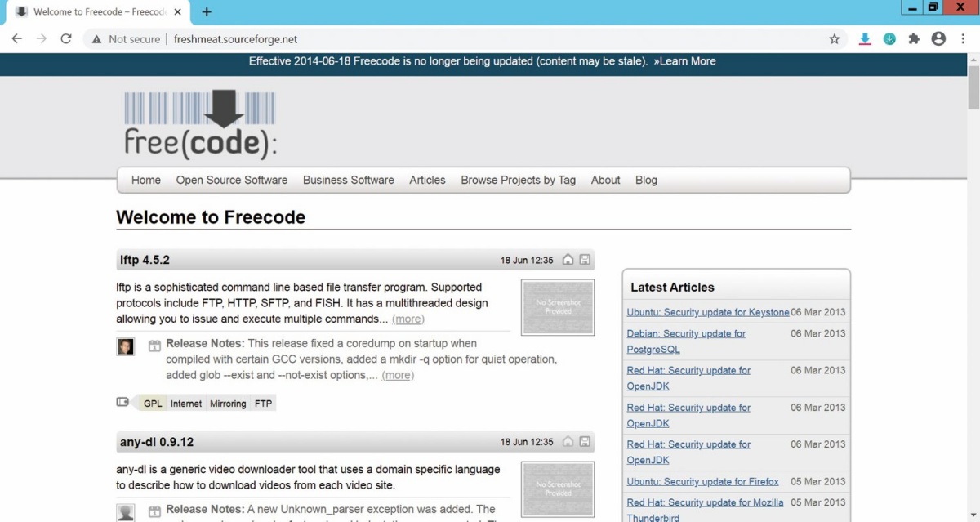The width and height of the screenshot is (980, 522).
Task: Click the browser forward arrow
Action: tap(42, 38)
